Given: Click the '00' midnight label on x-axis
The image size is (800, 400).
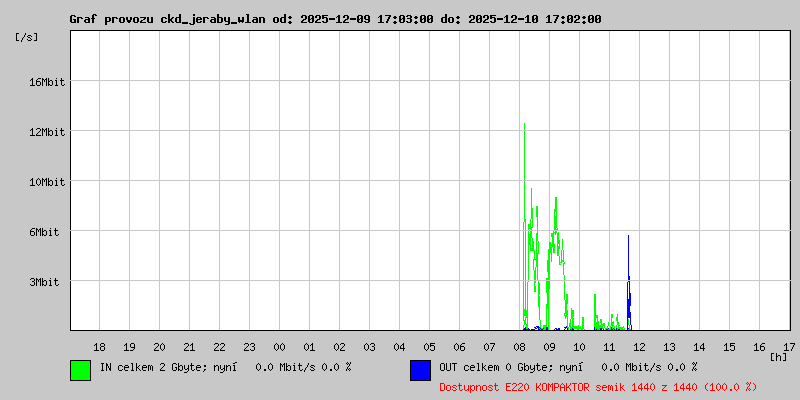Looking at the screenshot, I should coord(280,347).
